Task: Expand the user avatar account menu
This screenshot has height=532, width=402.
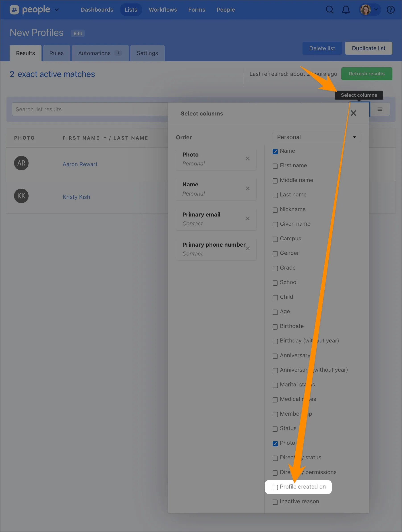Action: point(369,10)
